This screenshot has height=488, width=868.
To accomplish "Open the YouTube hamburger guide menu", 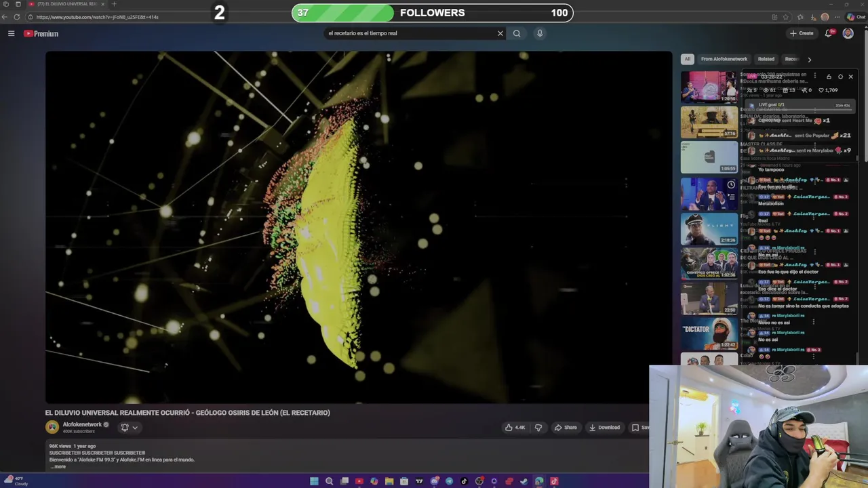I will click(x=11, y=33).
